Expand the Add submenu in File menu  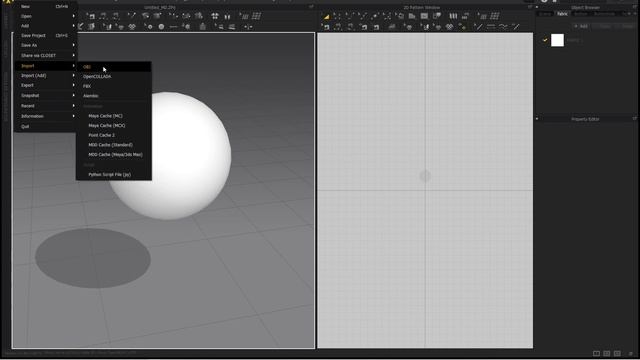tap(45, 26)
